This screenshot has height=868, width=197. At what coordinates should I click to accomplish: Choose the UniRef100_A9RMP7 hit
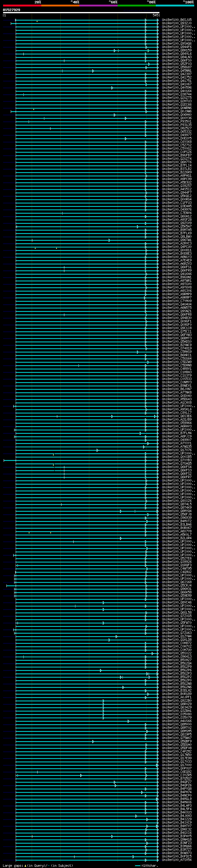(177, 297)
